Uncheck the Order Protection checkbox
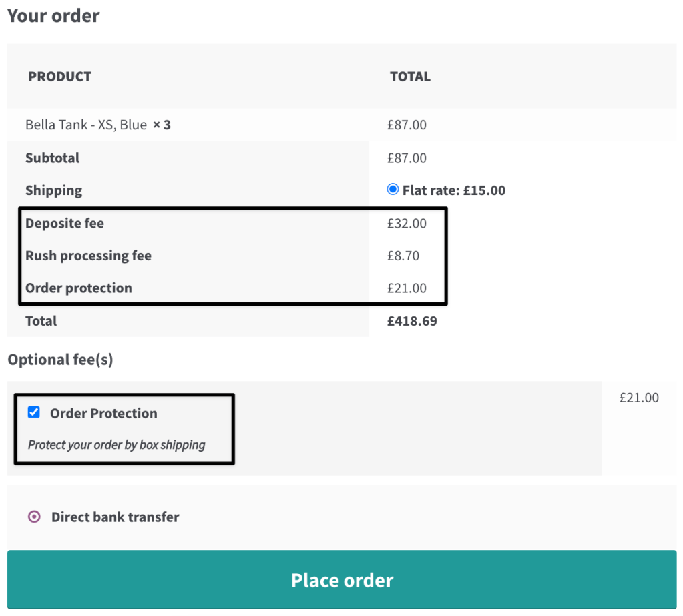Image resolution: width=683 pixels, height=616 pixels. coord(34,412)
